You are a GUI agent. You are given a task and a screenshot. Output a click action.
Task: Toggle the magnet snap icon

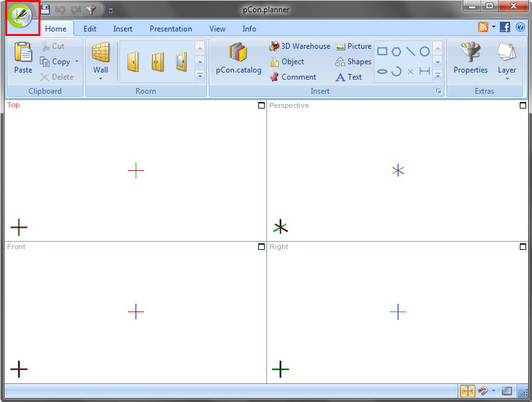pos(483,391)
